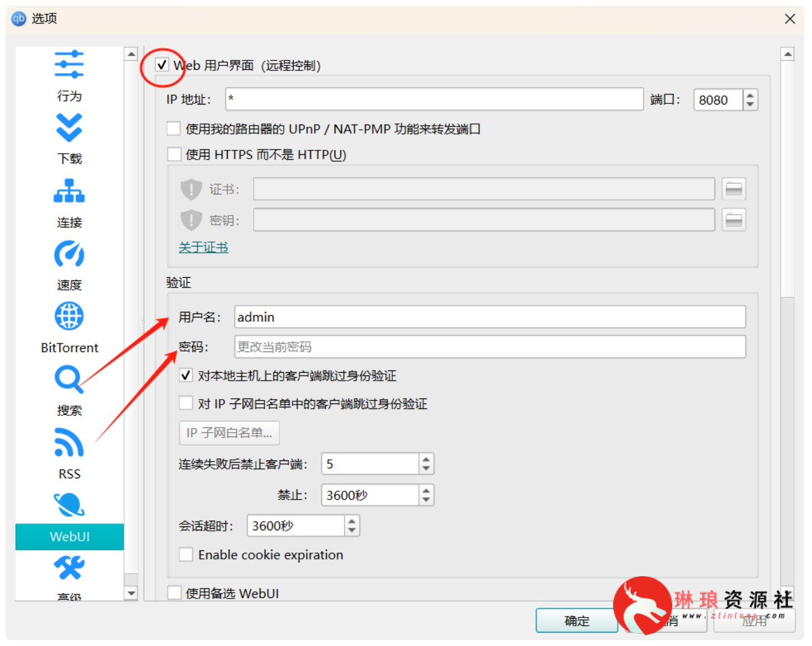Image resolution: width=812 pixels, height=646 pixels.
Task: Decrease the 禁止 ban duration
Action: 426,500
